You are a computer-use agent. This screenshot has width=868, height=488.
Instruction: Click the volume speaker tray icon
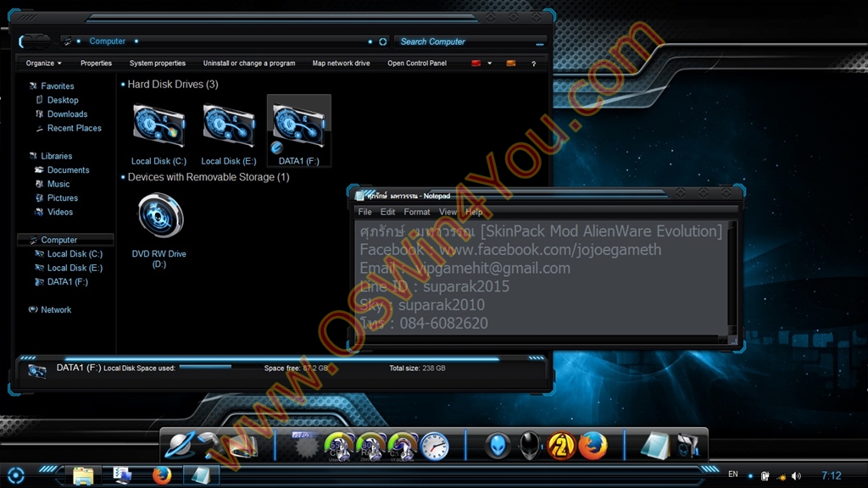[x=797, y=476]
